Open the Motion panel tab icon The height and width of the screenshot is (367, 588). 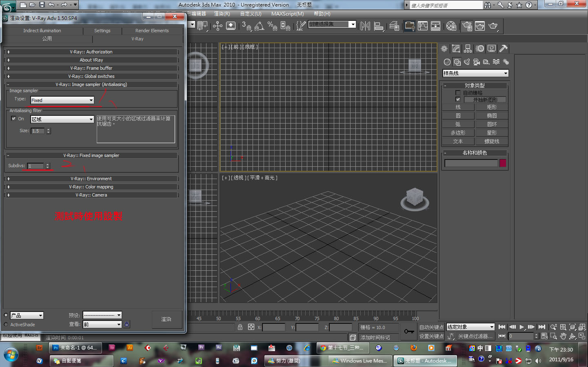(x=480, y=49)
